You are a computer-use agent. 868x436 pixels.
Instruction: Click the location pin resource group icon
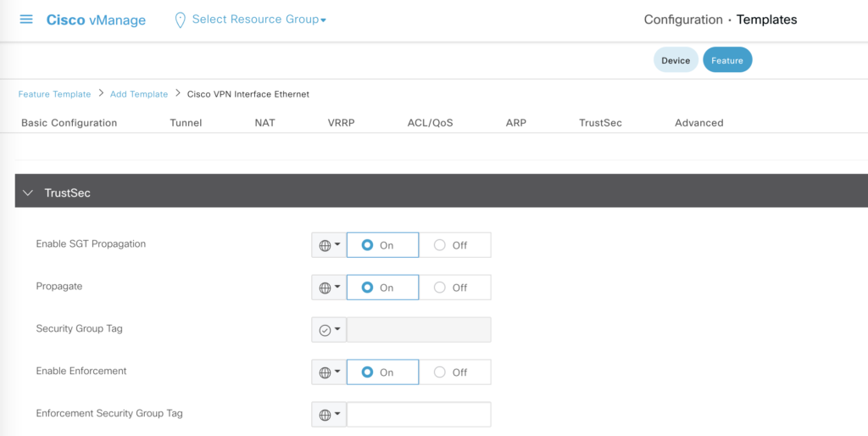click(180, 20)
